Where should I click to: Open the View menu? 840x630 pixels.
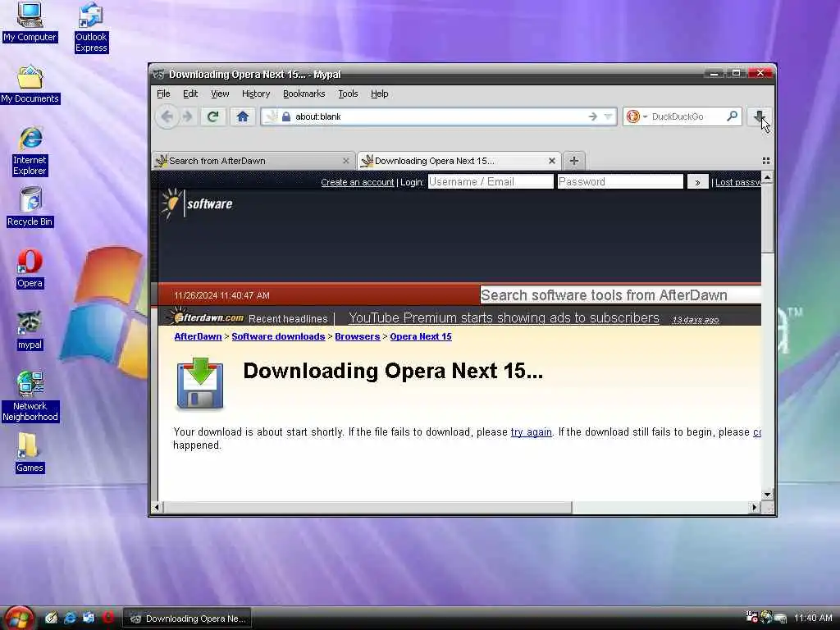tap(220, 94)
